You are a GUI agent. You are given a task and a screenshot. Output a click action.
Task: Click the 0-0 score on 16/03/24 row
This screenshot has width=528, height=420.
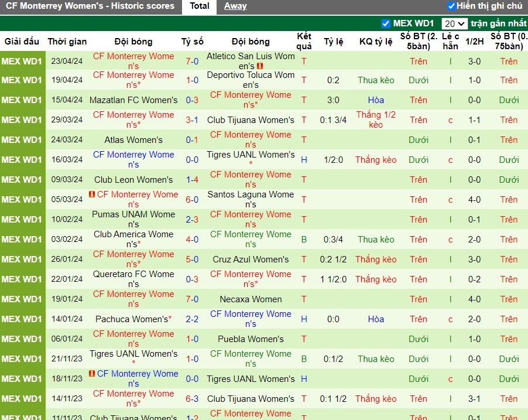(192, 160)
